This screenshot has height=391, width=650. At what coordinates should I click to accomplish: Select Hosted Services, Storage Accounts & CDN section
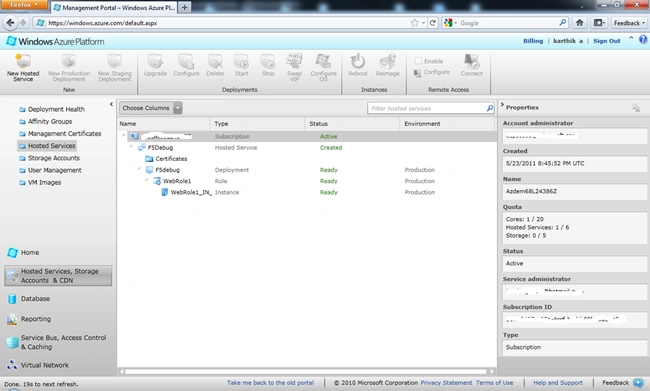(58, 276)
